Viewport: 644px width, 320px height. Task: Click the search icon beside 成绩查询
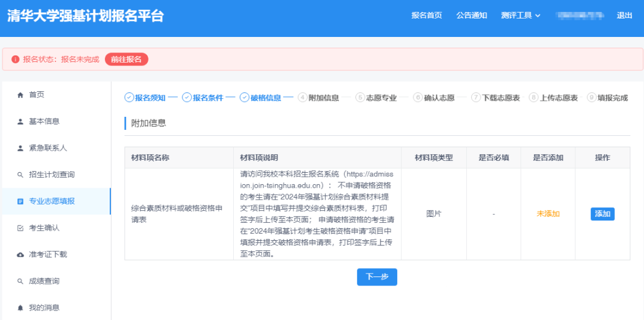pos(20,281)
